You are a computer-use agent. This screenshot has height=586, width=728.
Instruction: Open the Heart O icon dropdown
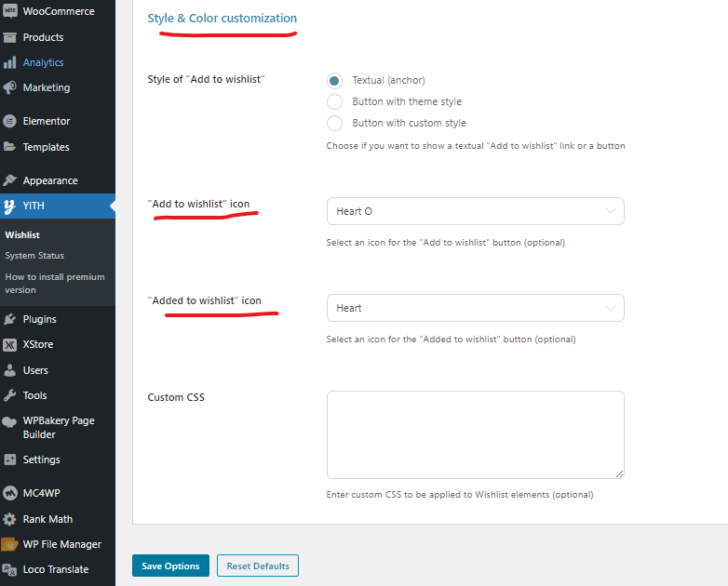[476, 211]
